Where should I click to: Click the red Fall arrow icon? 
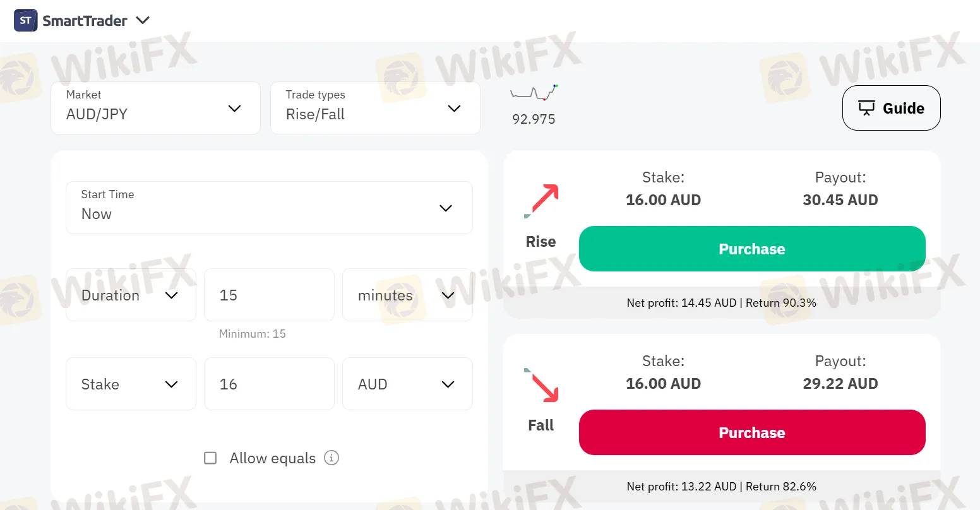pyautogui.click(x=542, y=384)
